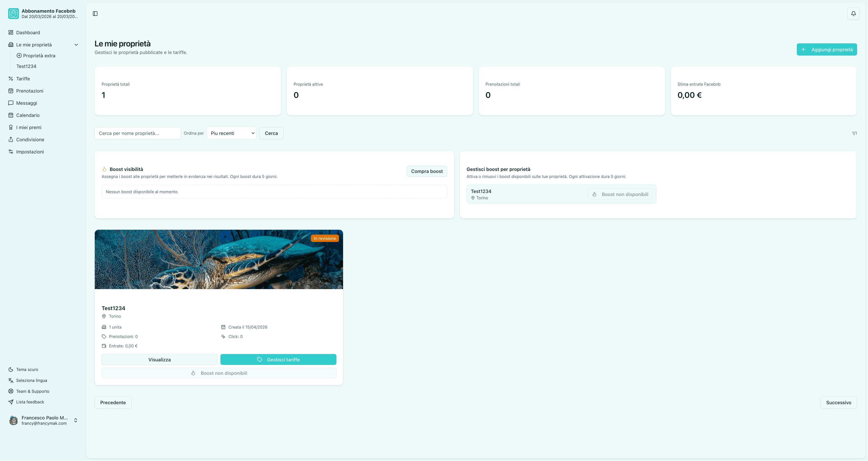The height and width of the screenshot is (461, 868).
Task: Click the Proprietà extra plus icon
Action: click(x=19, y=56)
